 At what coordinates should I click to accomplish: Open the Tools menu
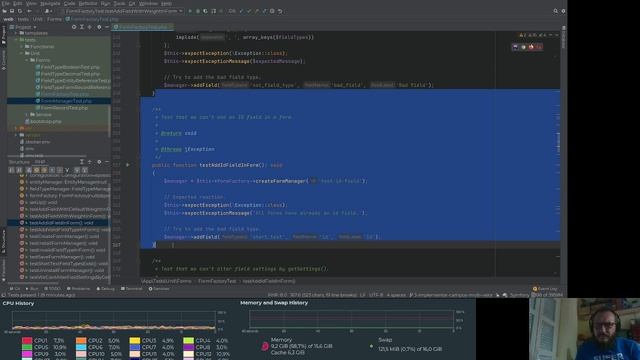tap(120, 3)
